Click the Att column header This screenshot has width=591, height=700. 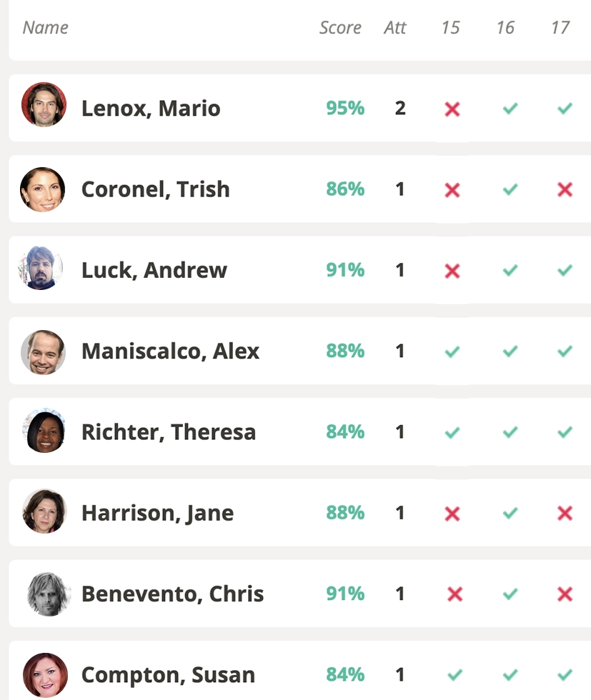[394, 28]
